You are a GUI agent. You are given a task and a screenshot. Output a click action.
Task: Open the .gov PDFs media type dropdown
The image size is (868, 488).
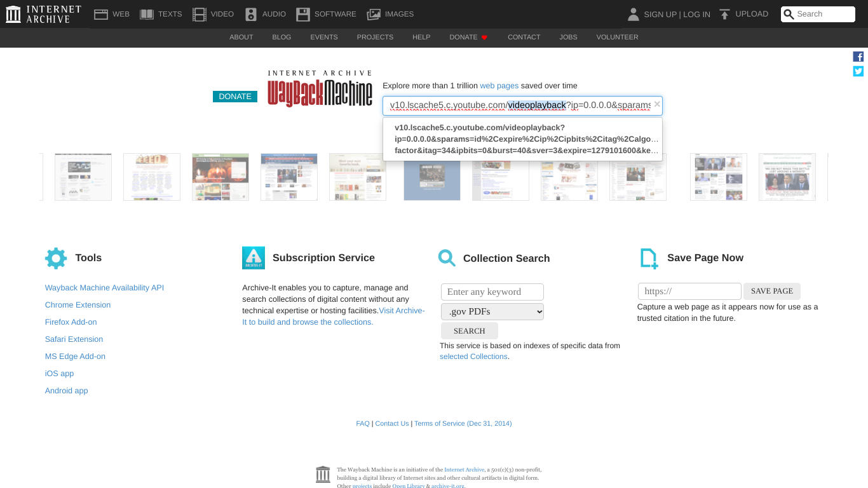click(492, 311)
